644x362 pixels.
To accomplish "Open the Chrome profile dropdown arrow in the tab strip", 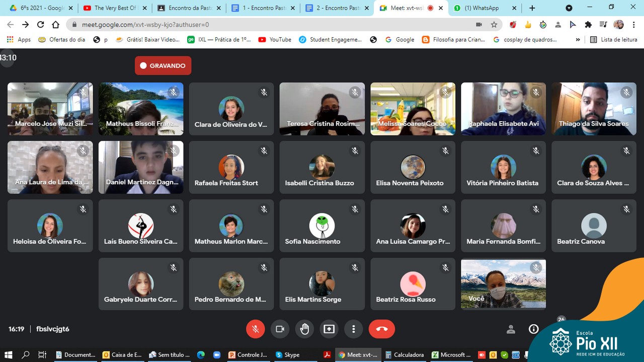I will coord(569,8).
